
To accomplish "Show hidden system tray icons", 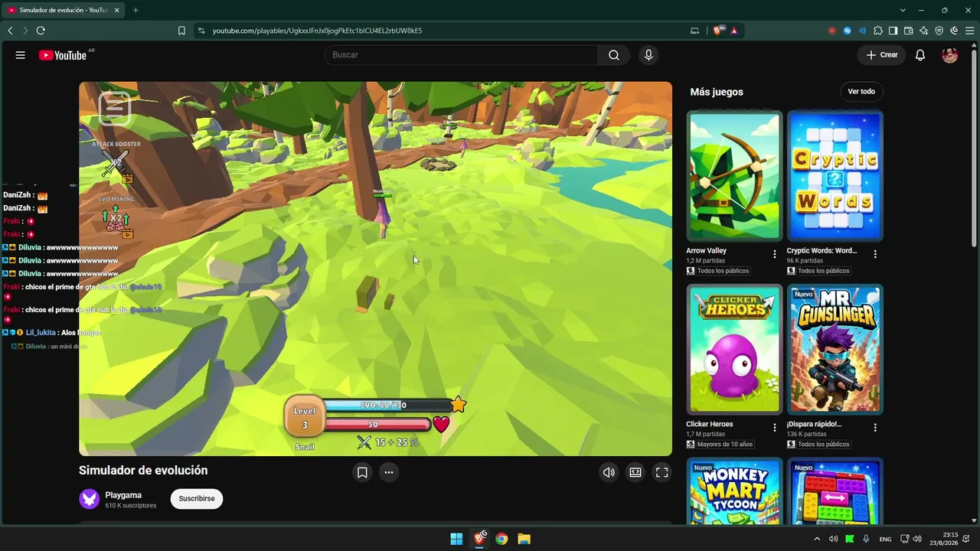I will pyautogui.click(x=817, y=539).
